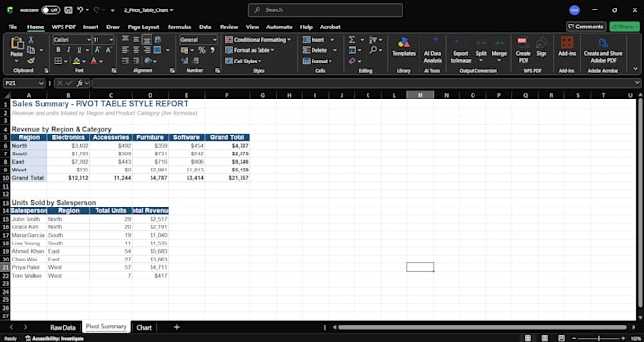
Task: Select the Format Painter brush
Action: coord(31,61)
